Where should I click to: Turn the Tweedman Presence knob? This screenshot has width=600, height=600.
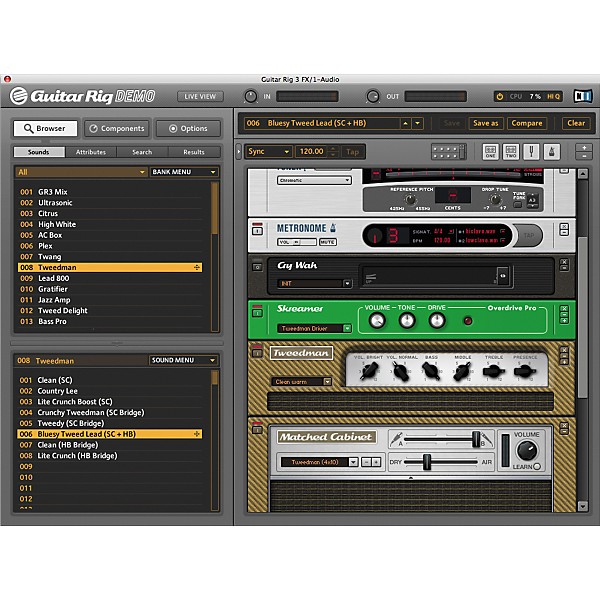coord(525,371)
